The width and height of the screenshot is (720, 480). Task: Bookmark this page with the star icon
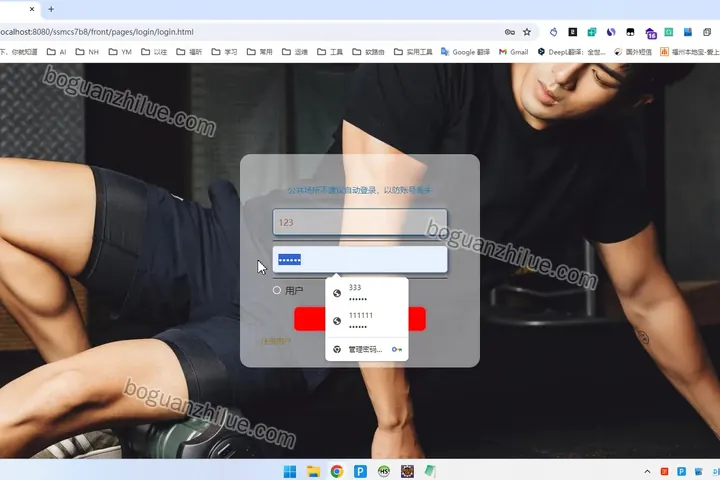(x=527, y=32)
